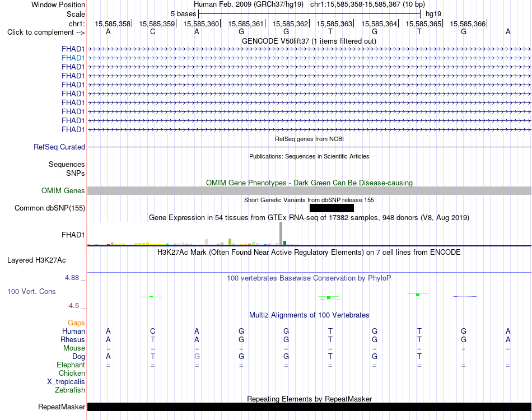Screen dimensions: 532x420
Task: Click the PhyloP Basewise Conservation title
Action: (309, 278)
